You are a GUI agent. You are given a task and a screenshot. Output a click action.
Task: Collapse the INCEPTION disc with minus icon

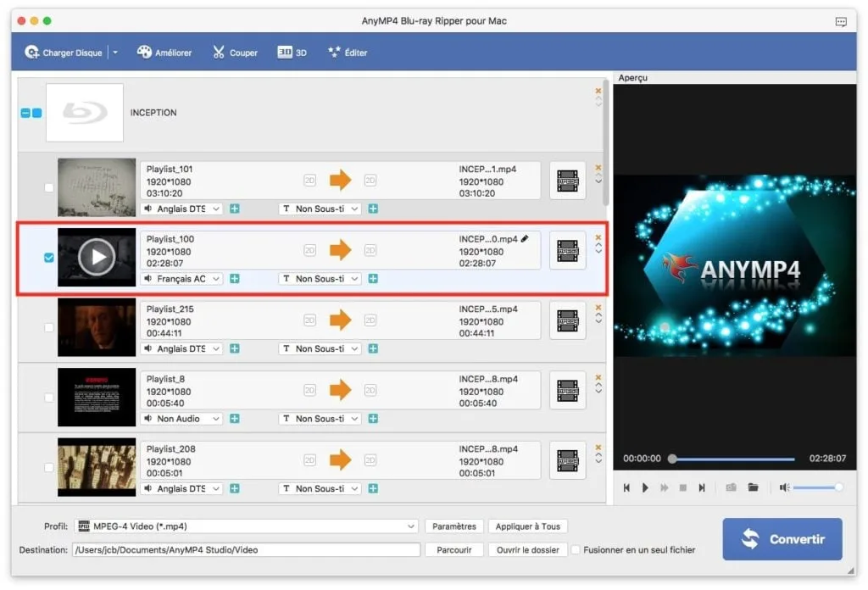[x=25, y=113]
